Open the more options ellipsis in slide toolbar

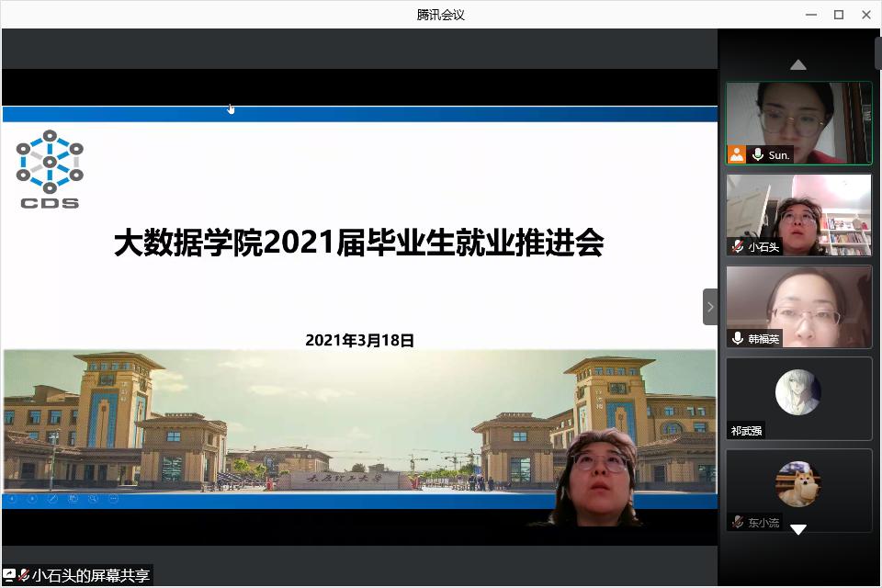pyautogui.click(x=114, y=499)
